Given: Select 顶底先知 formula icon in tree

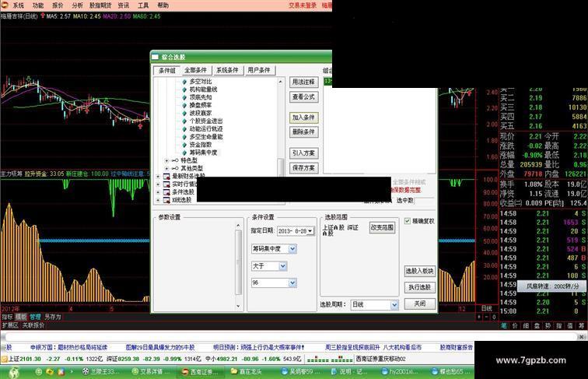Looking at the screenshot, I should [x=184, y=97].
